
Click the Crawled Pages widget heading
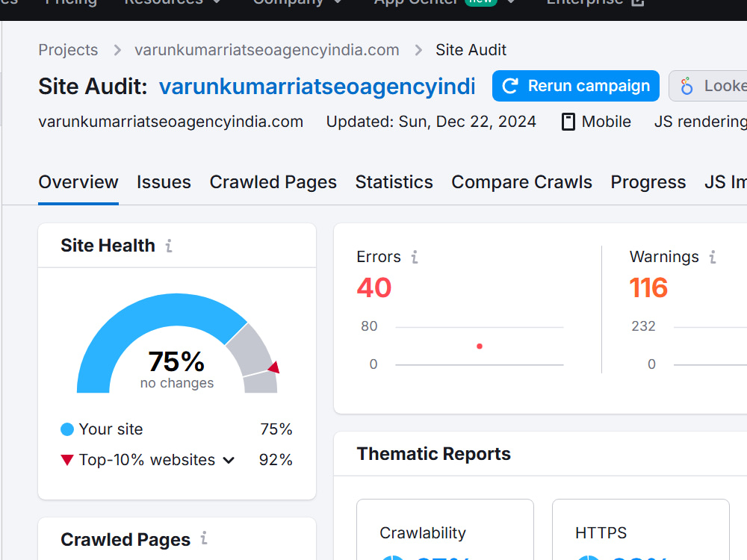tap(125, 540)
